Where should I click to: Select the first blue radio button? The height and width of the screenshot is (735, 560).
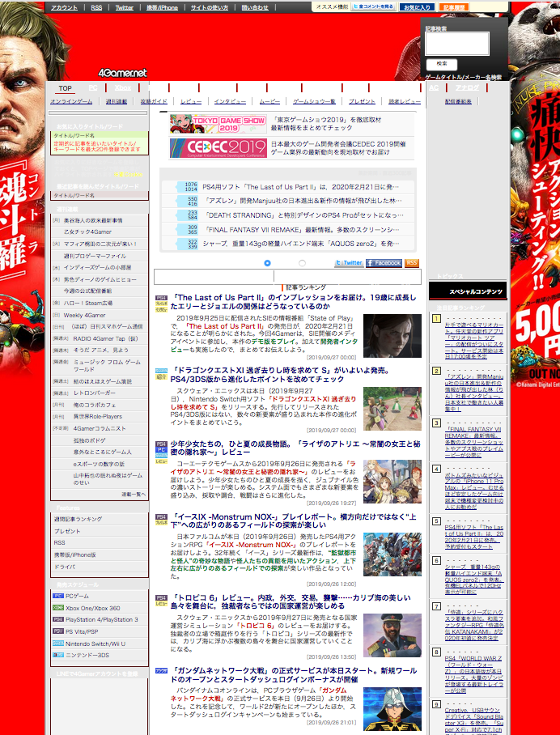pyautogui.click(x=267, y=263)
